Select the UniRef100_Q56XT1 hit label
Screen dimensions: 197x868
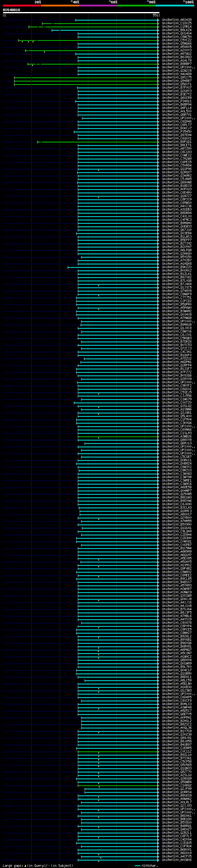tap(177, 84)
